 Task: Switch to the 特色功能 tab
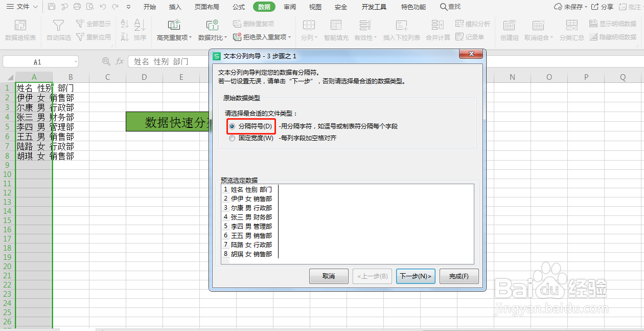point(413,7)
